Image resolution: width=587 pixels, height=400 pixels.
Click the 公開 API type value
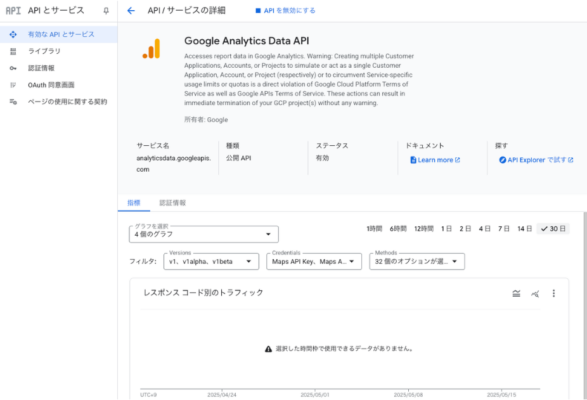tap(238, 158)
